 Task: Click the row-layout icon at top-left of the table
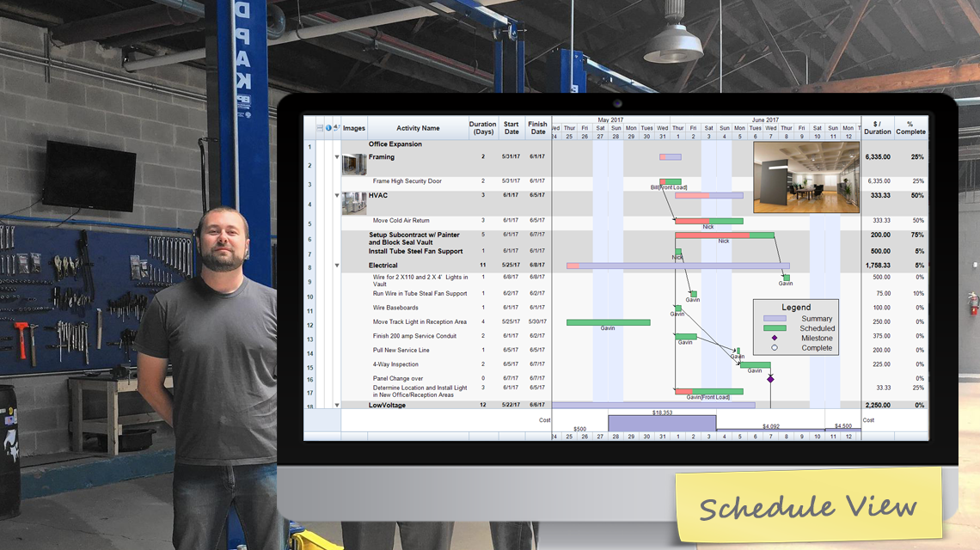pyautogui.click(x=319, y=126)
